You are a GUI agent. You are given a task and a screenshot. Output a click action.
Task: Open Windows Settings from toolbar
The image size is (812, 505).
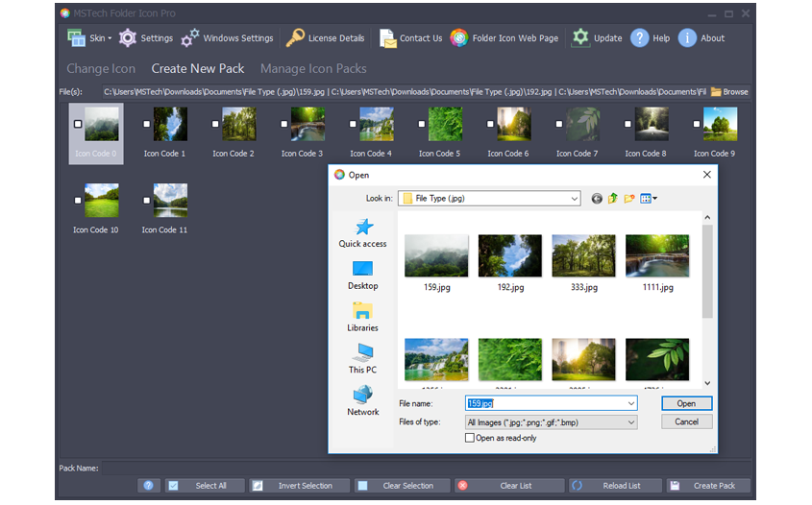click(189, 38)
